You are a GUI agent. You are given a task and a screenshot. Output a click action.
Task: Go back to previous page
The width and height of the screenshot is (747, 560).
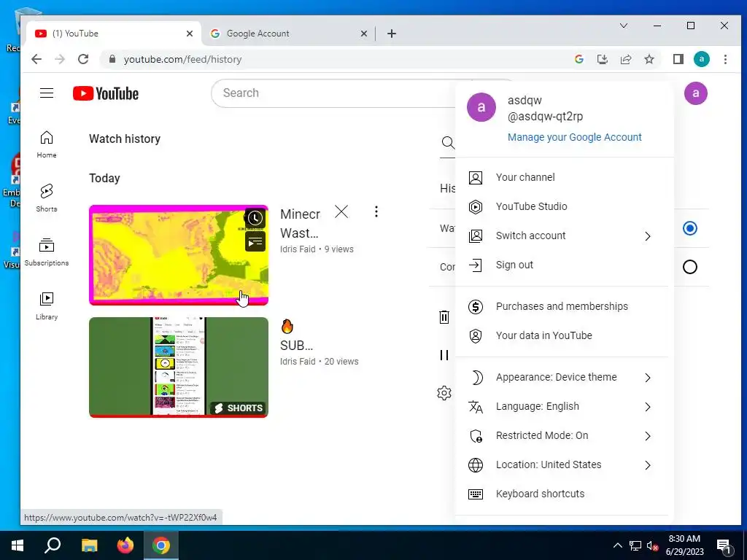[x=36, y=59]
